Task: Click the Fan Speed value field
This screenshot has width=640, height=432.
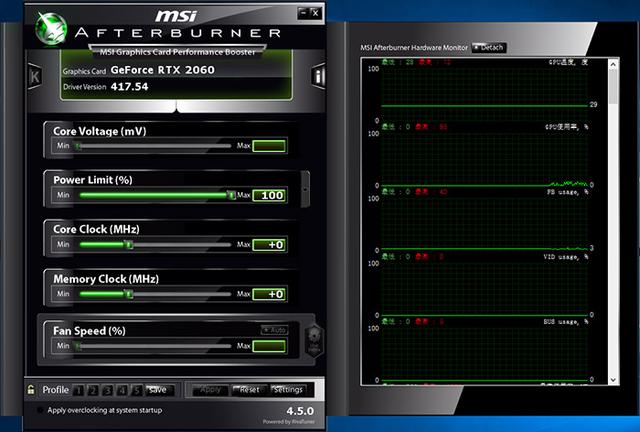Action: 269,346
